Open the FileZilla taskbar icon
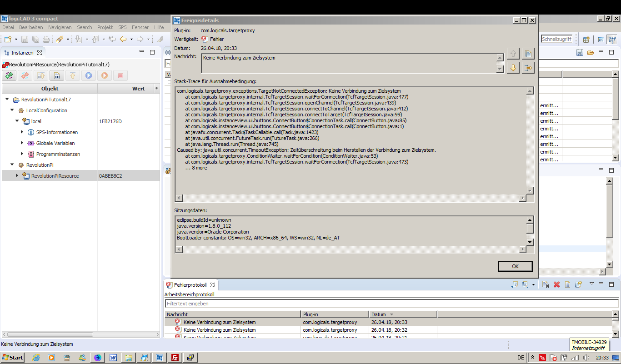The height and width of the screenshot is (364, 621). coord(175,358)
